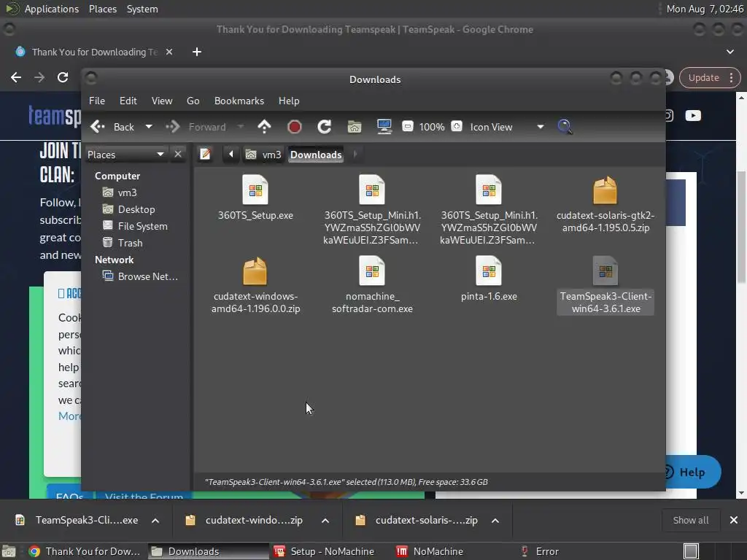Click the magnifier Search icon
The width and height of the screenshot is (747, 560).
pyautogui.click(x=565, y=127)
